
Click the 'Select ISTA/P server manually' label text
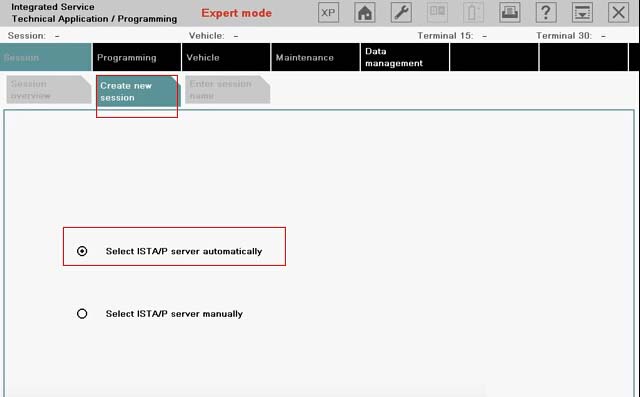click(174, 314)
